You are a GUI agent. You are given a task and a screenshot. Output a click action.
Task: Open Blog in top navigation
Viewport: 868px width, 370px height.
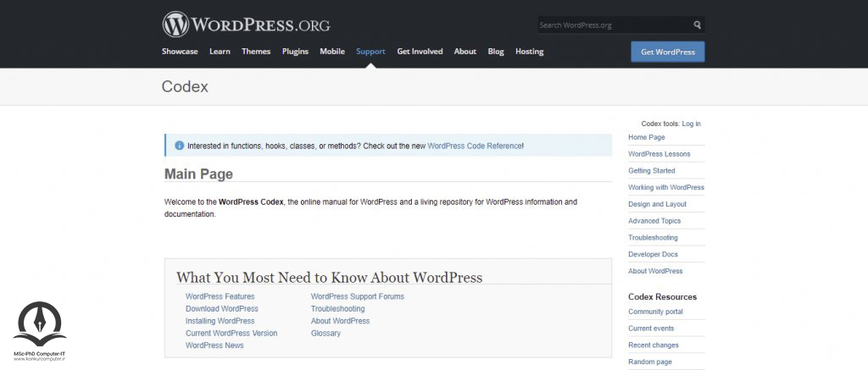pos(496,52)
